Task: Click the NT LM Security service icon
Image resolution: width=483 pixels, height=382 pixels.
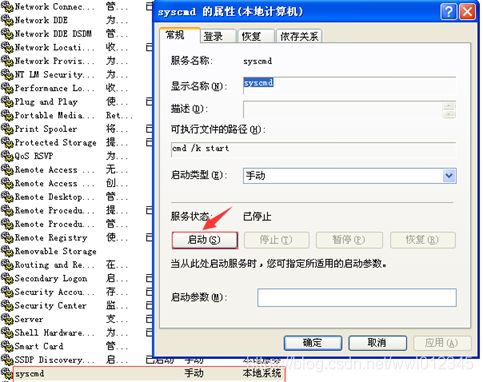Action: (7, 75)
